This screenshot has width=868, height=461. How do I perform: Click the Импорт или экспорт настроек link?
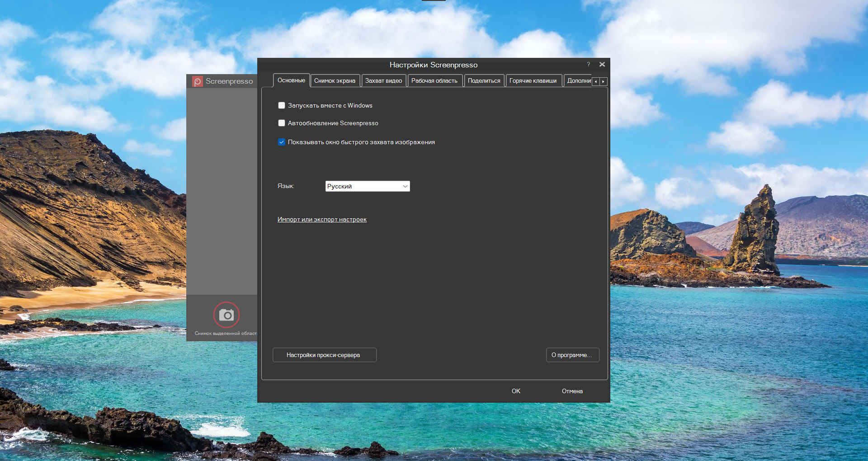point(322,220)
